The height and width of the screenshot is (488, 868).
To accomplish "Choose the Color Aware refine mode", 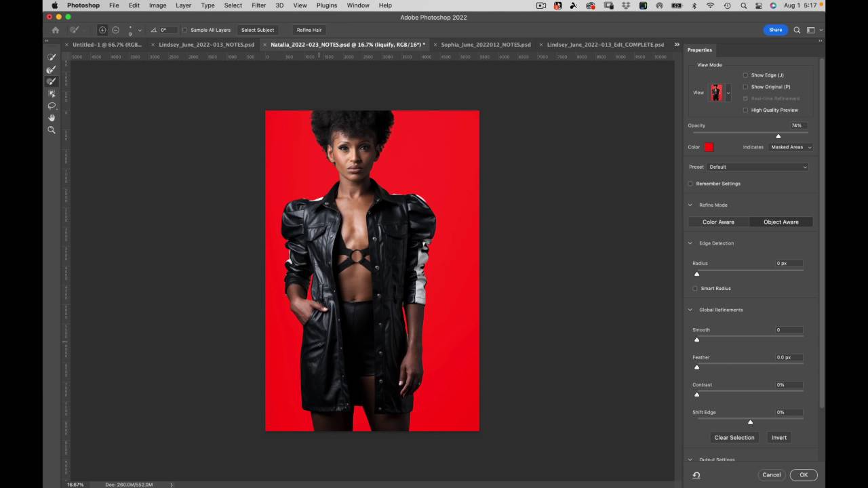I will pyautogui.click(x=718, y=222).
